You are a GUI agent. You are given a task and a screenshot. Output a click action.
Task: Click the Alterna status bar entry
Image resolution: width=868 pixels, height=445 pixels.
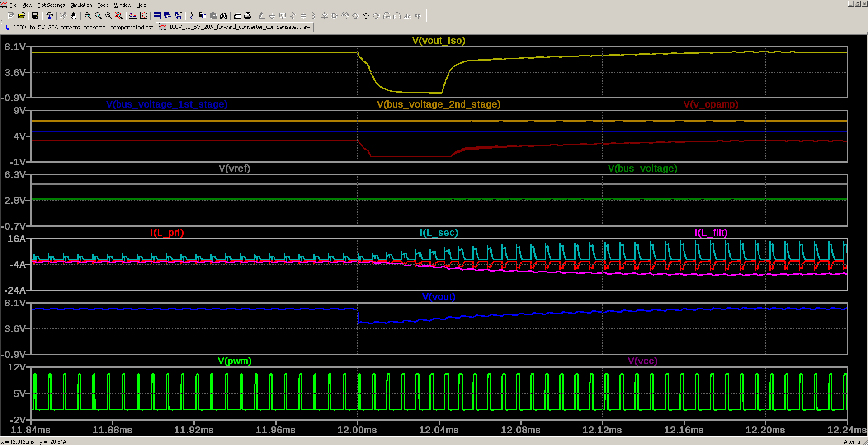click(x=852, y=442)
